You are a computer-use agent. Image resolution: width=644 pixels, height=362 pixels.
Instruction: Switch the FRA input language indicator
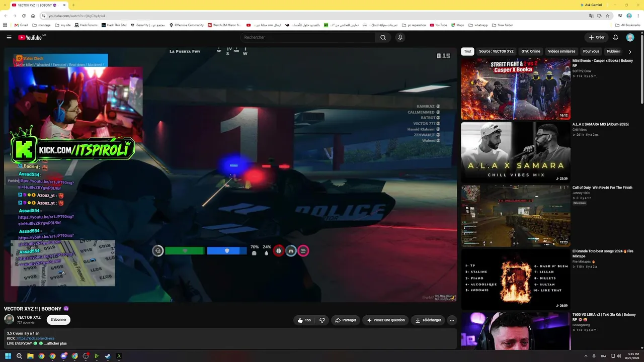pyautogui.click(x=603, y=356)
